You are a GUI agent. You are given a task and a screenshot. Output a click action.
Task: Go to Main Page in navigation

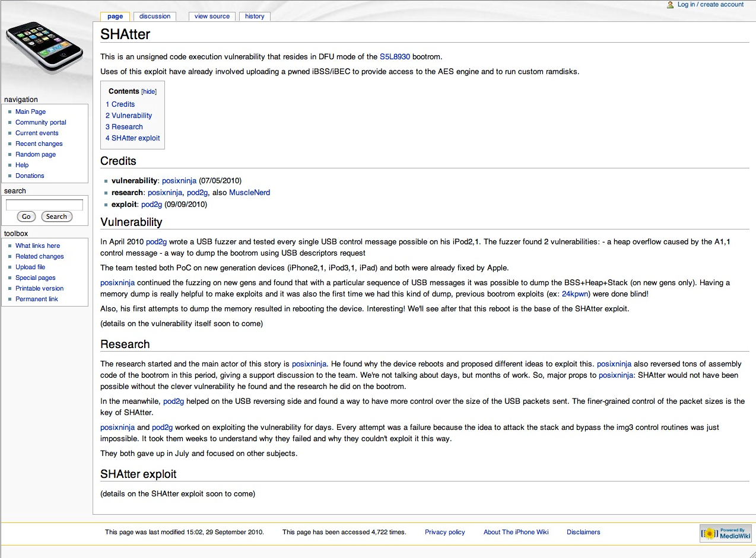(x=30, y=112)
